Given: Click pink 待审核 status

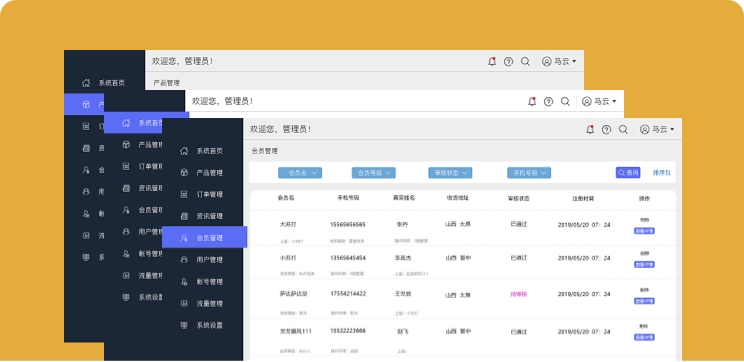Looking at the screenshot, I should tap(519, 295).
